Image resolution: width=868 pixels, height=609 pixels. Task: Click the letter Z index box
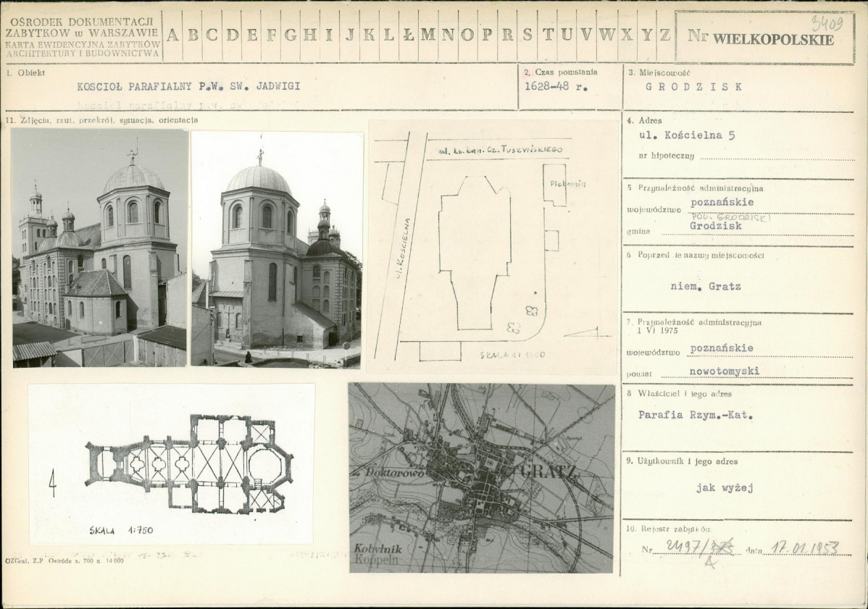click(x=664, y=35)
